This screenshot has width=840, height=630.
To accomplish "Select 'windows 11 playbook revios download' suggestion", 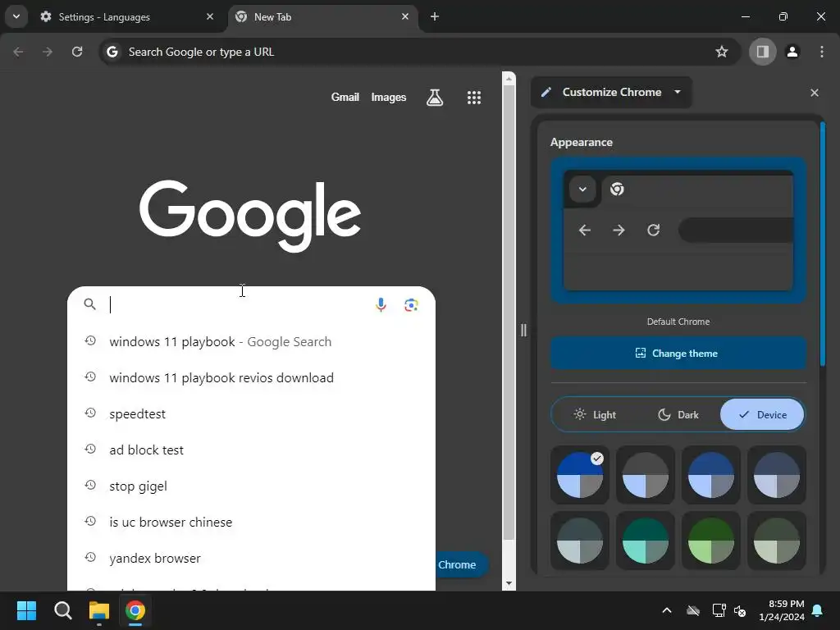I will [251, 377].
